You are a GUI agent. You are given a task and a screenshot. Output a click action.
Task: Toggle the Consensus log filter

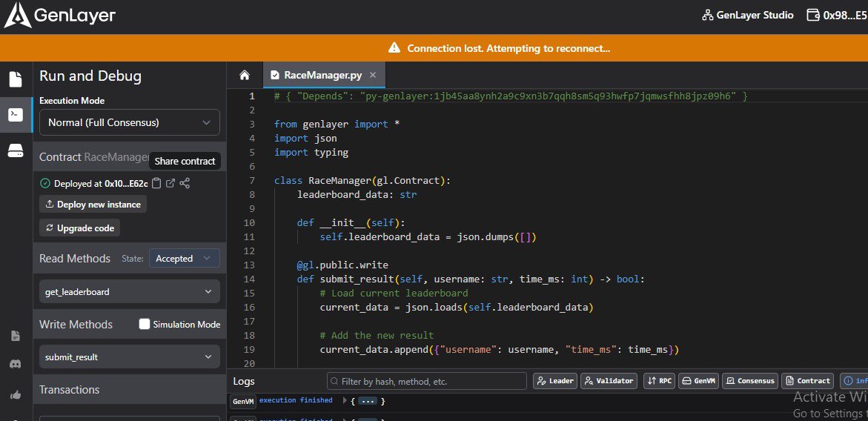coord(750,381)
